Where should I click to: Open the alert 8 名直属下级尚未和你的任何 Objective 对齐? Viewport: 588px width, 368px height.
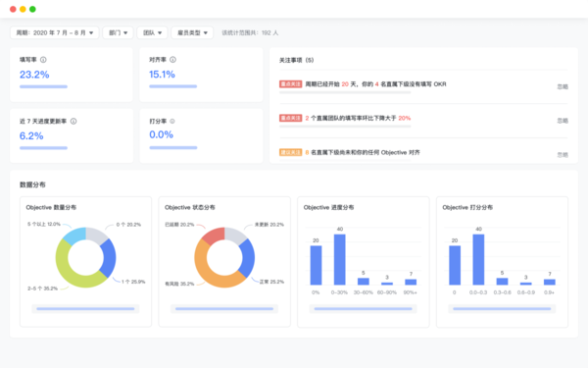point(363,152)
